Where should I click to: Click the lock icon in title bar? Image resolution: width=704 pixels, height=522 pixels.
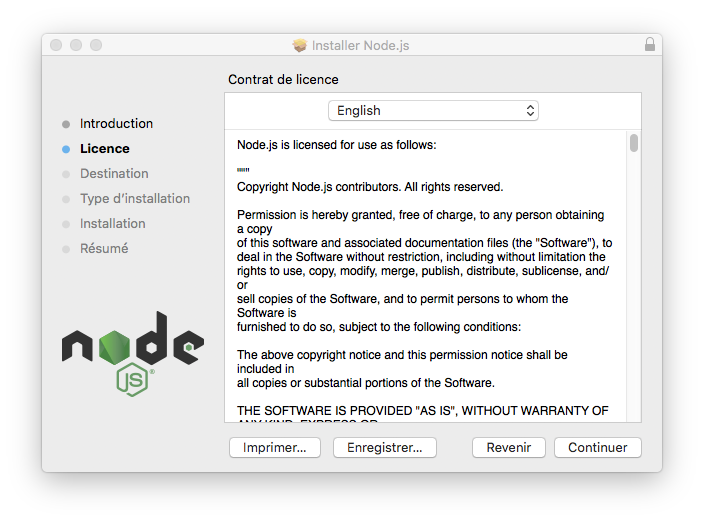(650, 44)
